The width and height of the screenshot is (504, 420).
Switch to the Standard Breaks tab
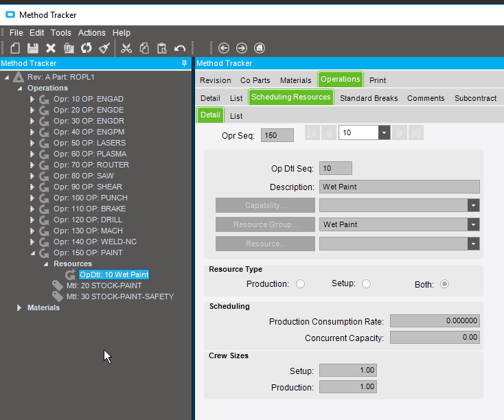(369, 98)
